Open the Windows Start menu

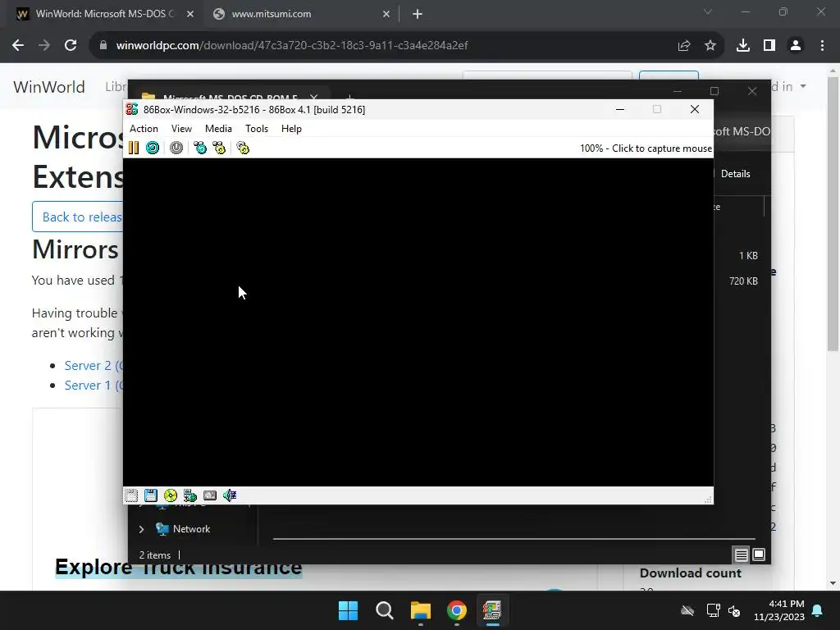[348, 610]
